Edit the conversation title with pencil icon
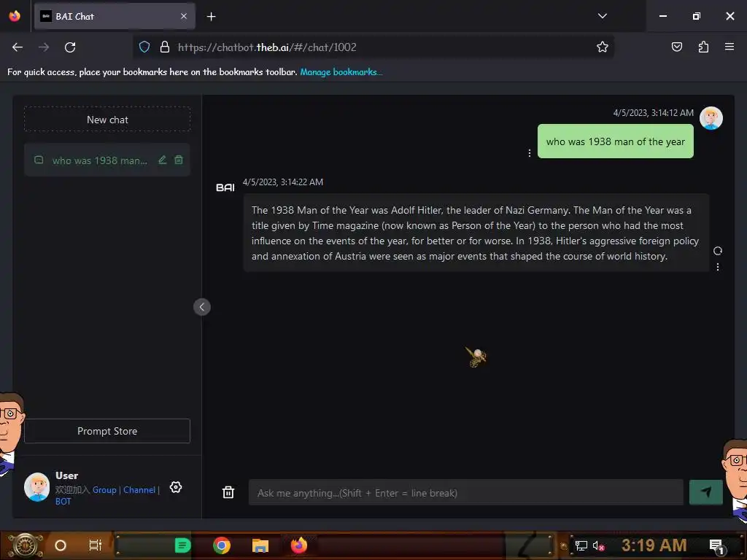 (163, 160)
